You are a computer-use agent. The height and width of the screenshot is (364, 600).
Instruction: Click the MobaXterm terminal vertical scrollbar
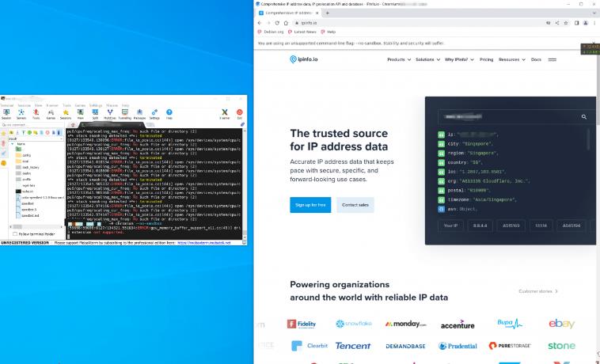click(245, 184)
